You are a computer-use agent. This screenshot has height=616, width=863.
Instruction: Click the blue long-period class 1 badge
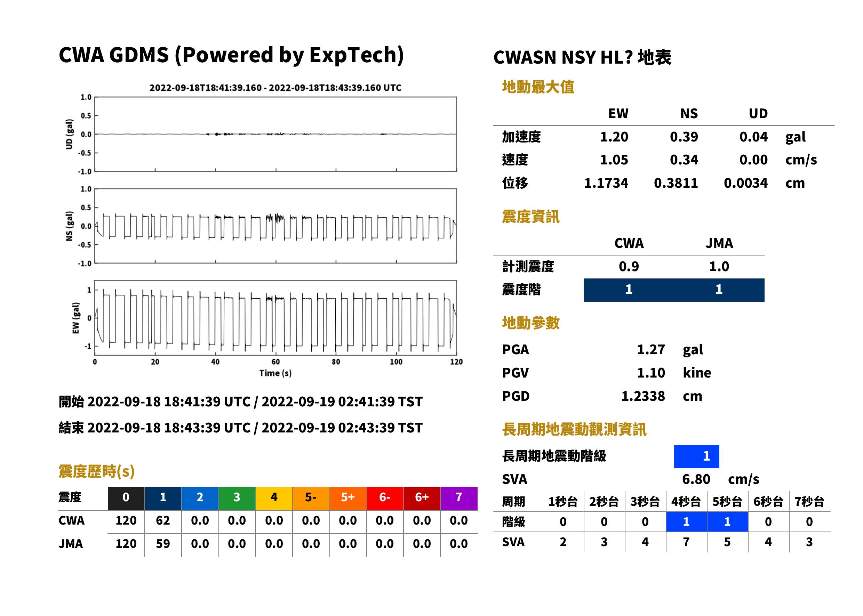696,456
